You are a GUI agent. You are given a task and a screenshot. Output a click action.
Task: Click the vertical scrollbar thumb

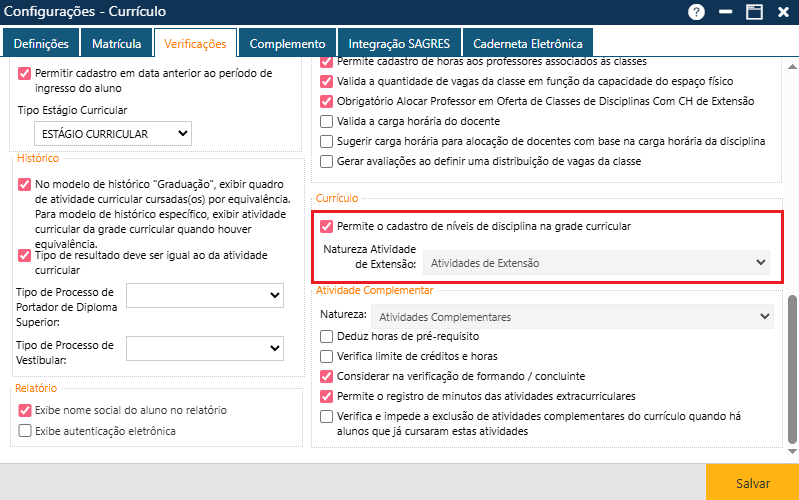point(792,369)
